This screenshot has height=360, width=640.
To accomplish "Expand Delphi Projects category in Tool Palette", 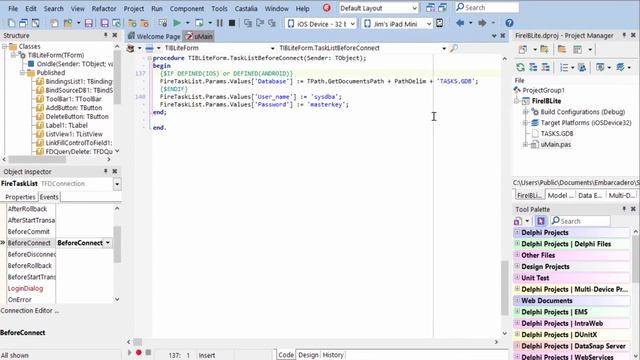I will [517, 232].
